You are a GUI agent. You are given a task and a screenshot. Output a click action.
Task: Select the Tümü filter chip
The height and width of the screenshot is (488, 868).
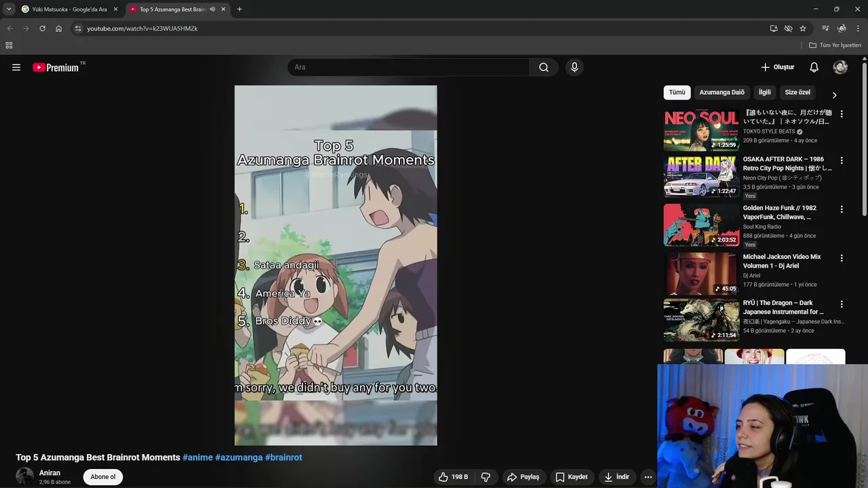pyautogui.click(x=677, y=92)
